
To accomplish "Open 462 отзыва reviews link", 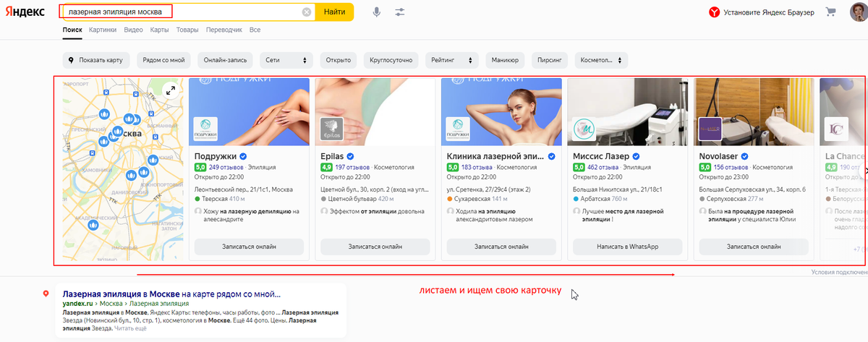I will coord(603,167).
